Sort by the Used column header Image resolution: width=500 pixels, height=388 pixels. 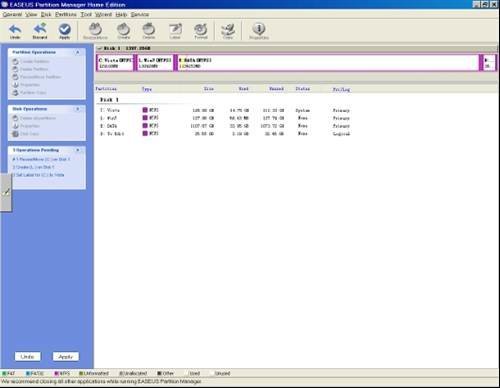point(244,89)
